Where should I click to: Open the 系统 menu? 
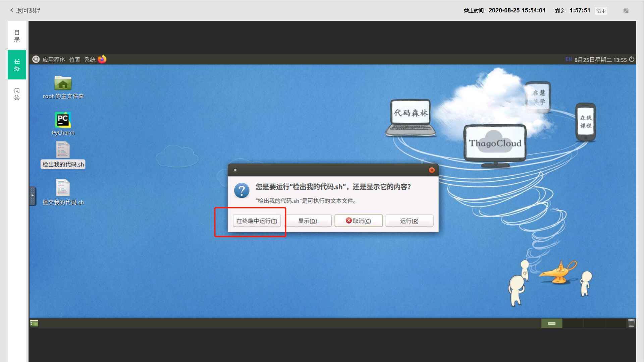point(90,60)
